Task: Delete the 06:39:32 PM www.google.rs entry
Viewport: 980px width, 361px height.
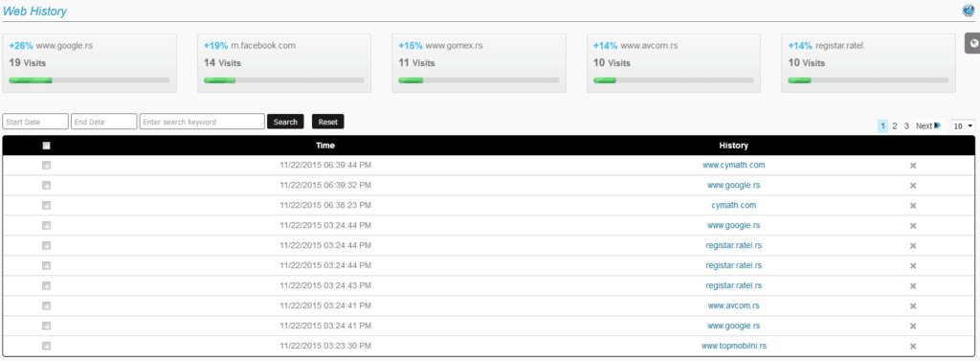Action: point(912,186)
